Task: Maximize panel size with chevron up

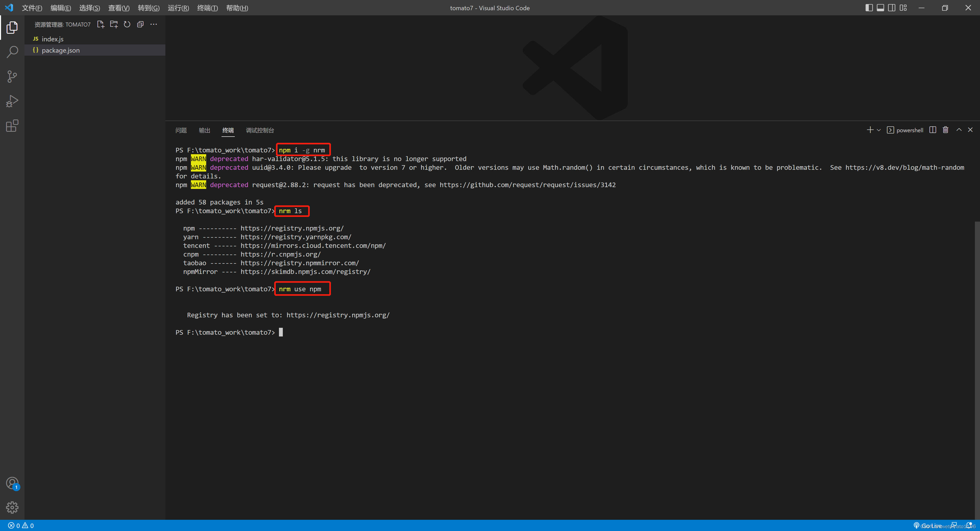Action: coord(959,130)
